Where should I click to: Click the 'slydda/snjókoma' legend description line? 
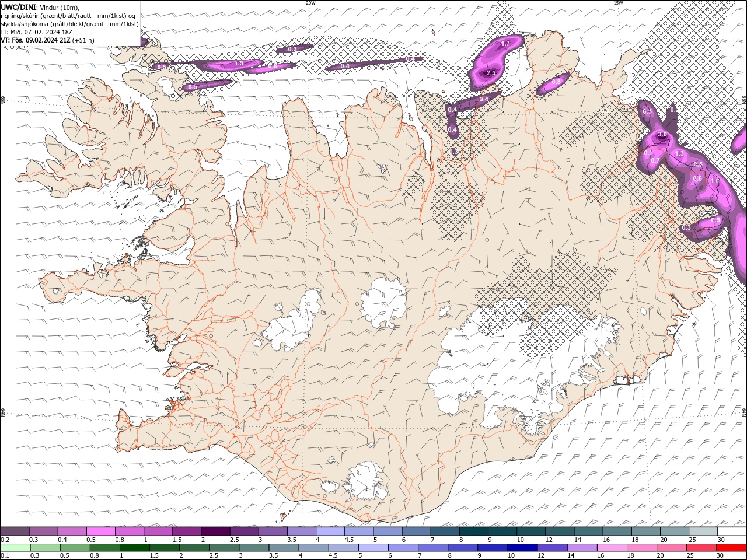pos(70,24)
